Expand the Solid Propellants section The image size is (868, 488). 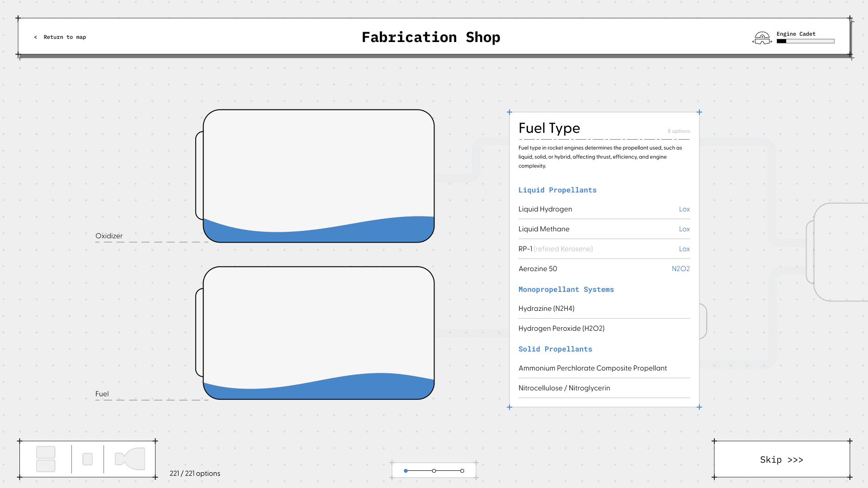(x=555, y=349)
